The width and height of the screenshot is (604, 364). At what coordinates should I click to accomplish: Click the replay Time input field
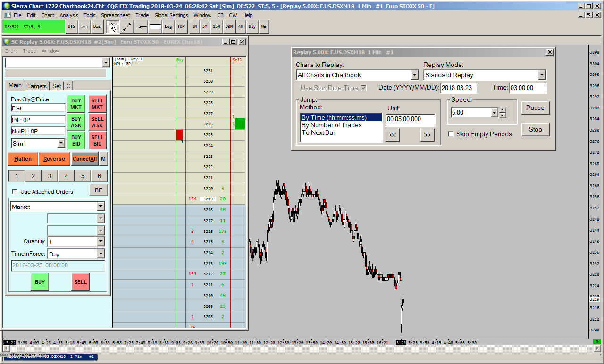[528, 88]
